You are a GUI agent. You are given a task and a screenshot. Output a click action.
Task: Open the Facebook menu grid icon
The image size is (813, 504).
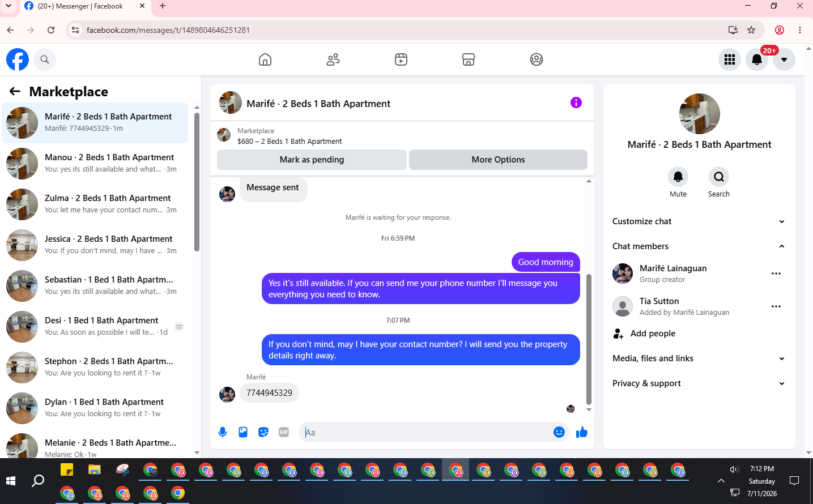730,59
